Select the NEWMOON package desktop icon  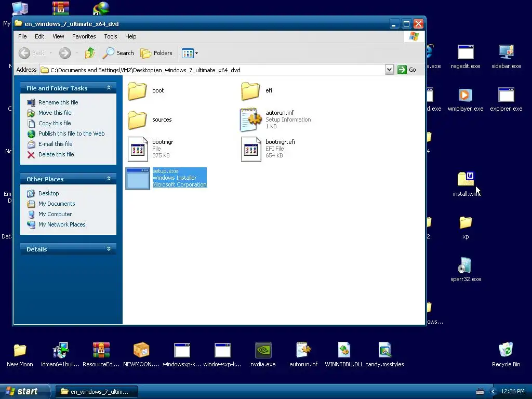141,351
